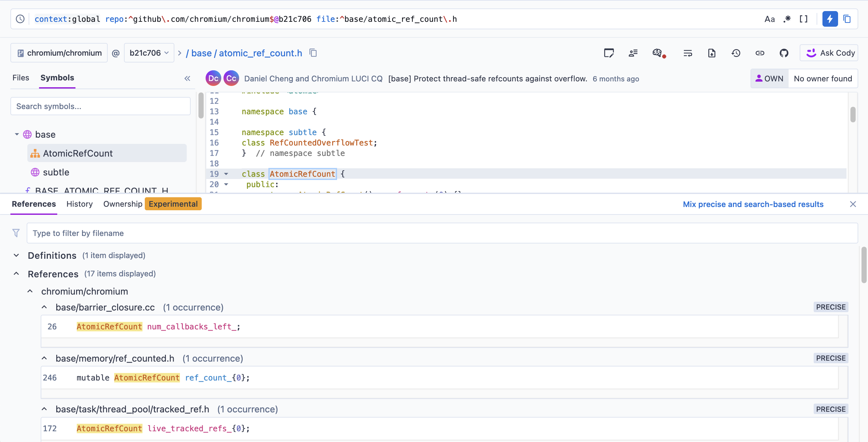
Task: Copy the search query to clipboard
Action: [x=847, y=19]
